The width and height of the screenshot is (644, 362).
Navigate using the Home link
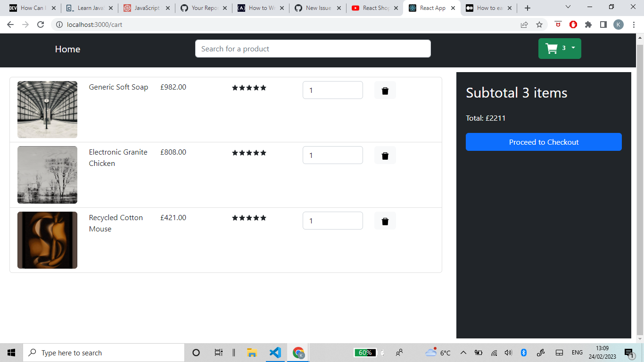pyautogui.click(x=67, y=49)
